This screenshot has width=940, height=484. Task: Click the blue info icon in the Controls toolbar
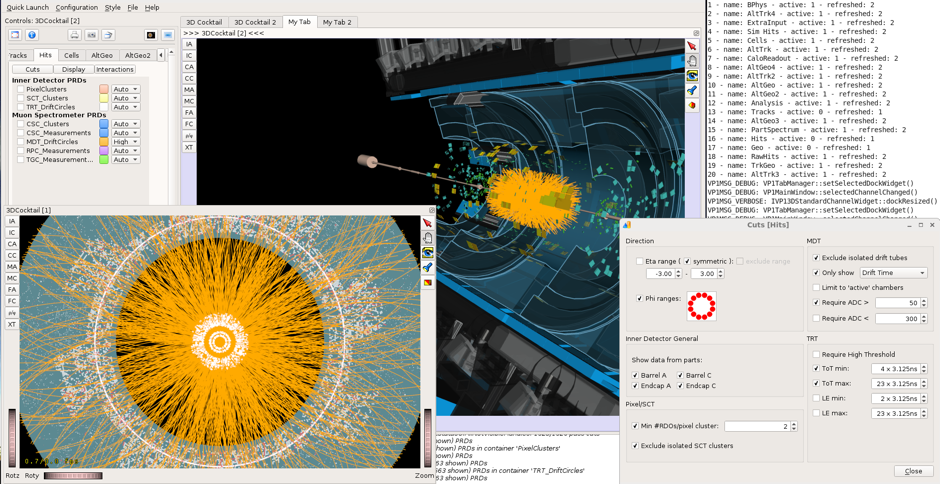click(32, 35)
